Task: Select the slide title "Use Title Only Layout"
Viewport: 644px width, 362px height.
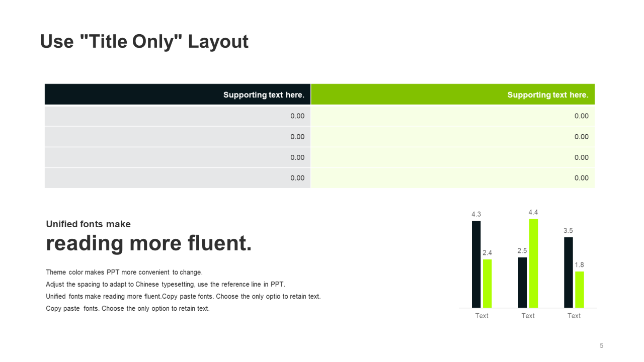Action: click(144, 41)
